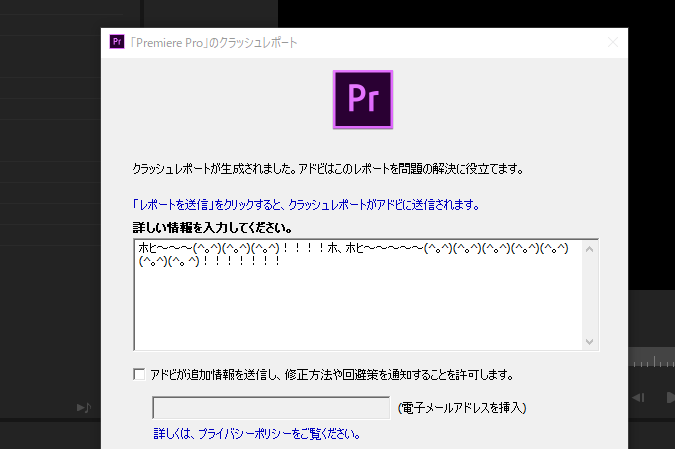Screen dimensions: 675x449
Task: Click the blue 'レポートを送信' instruction text
Action: 306,204
